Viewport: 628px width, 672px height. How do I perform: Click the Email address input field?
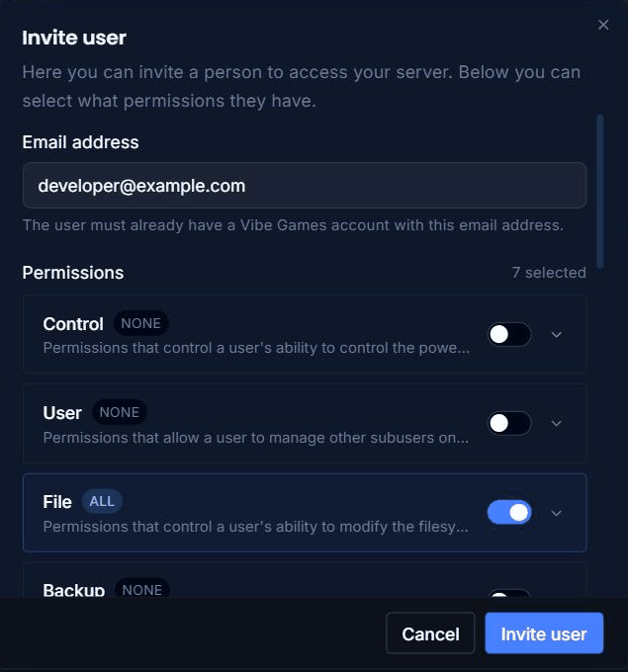tap(305, 186)
